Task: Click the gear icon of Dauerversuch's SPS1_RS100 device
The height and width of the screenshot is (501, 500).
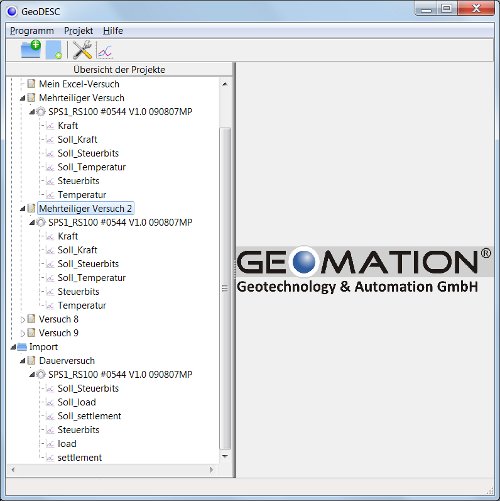Action: pyautogui.click(x=41, y=375)
